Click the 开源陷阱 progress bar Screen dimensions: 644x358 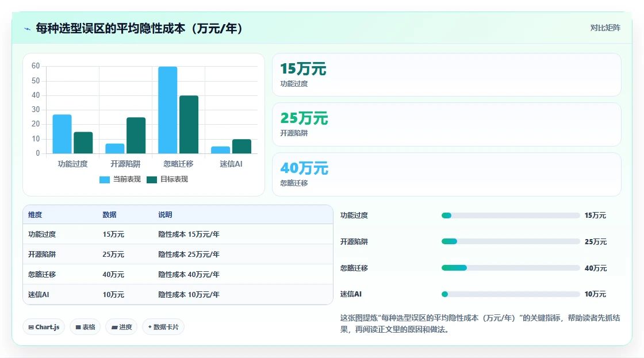[511, 241]
